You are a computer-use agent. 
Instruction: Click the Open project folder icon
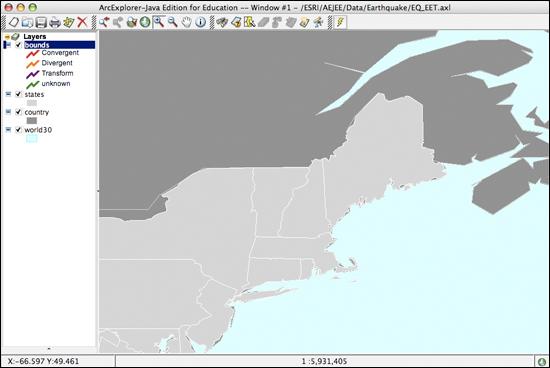point(27,22)
